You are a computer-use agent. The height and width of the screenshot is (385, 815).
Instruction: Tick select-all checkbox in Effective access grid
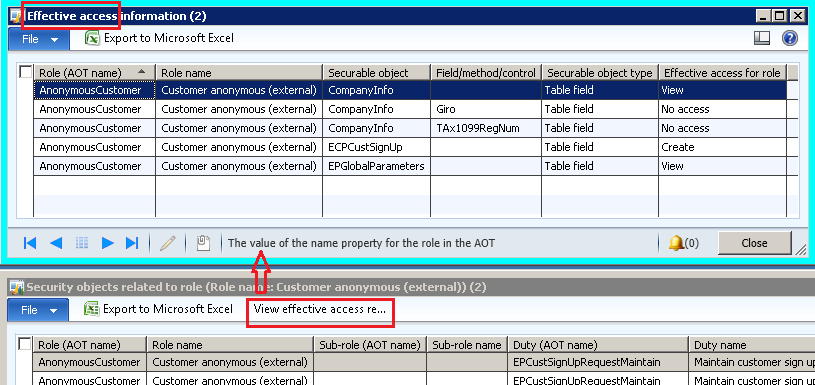click(x=25, y=72)
